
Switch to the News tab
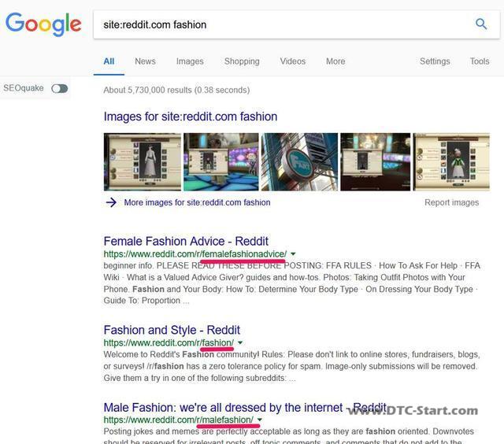coord(145,61)
